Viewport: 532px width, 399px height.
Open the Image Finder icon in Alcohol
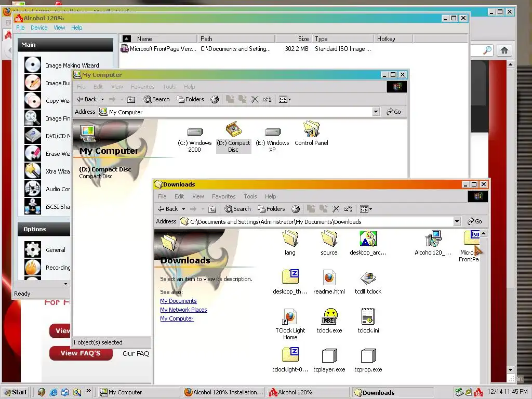click(x=33, y=118)
